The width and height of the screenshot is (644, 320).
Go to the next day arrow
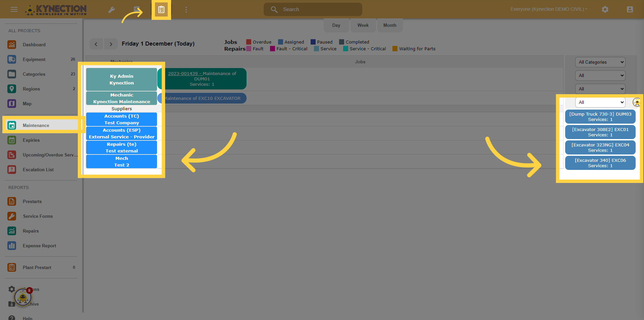point(111,44)
